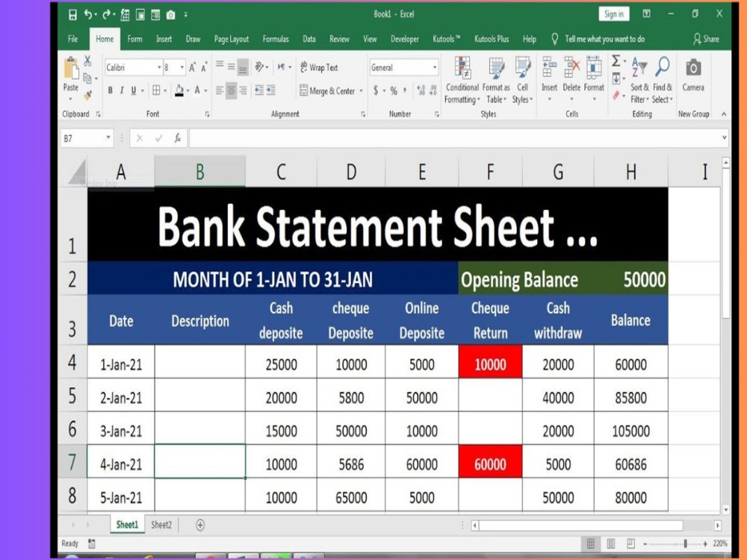Increase decimal places

point(421,90)
